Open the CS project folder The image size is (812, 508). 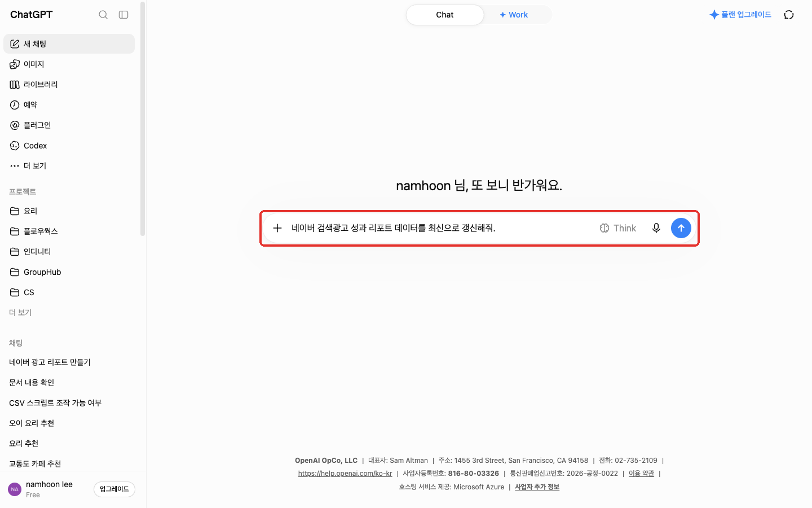coord(69,292)
